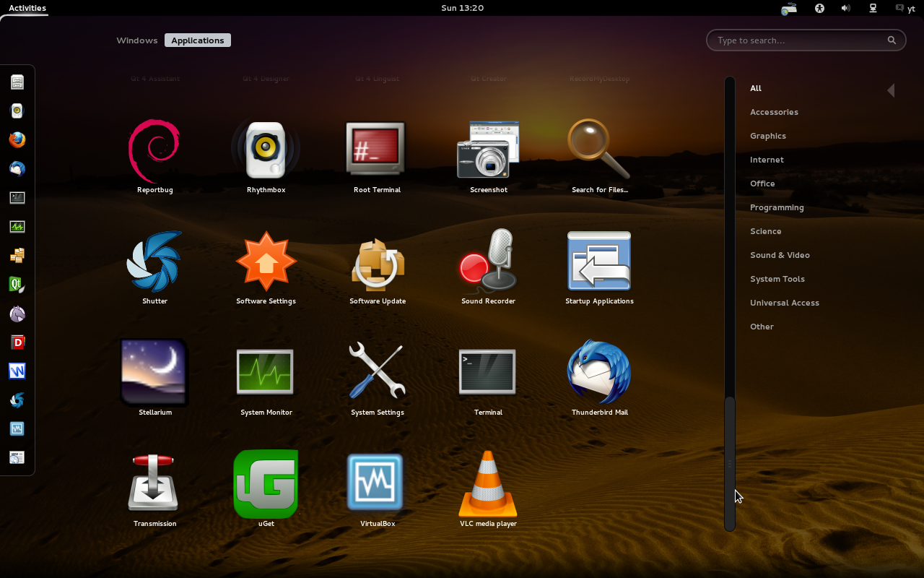
Task: Open the volume control in top bar
Action: 845,9
